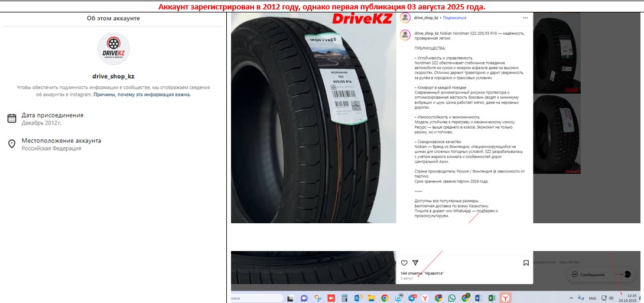
Task: Switch input language via ENG indicator
Action: pos(593,298)
